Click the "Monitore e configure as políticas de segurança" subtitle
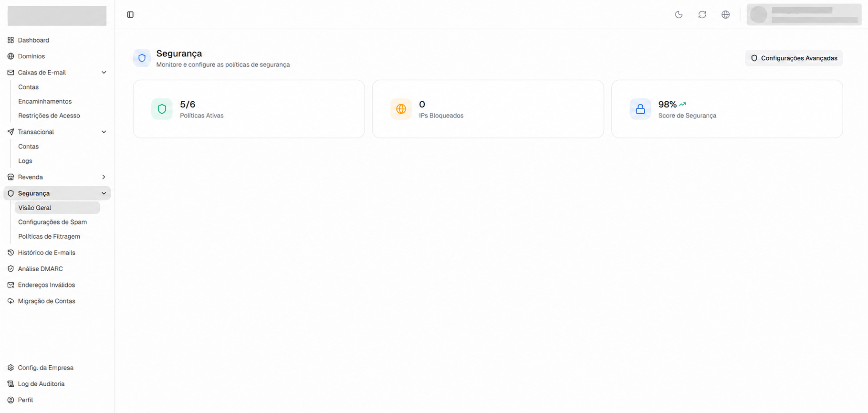The width and height of the screenshot is (868, 413). (223, 64)
